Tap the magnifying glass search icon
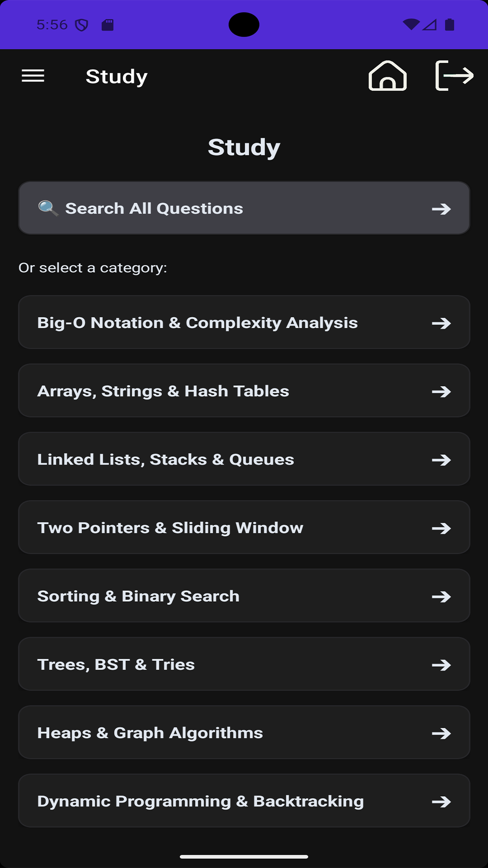Viewport: 488px width, 868px height. click(48, 208)
